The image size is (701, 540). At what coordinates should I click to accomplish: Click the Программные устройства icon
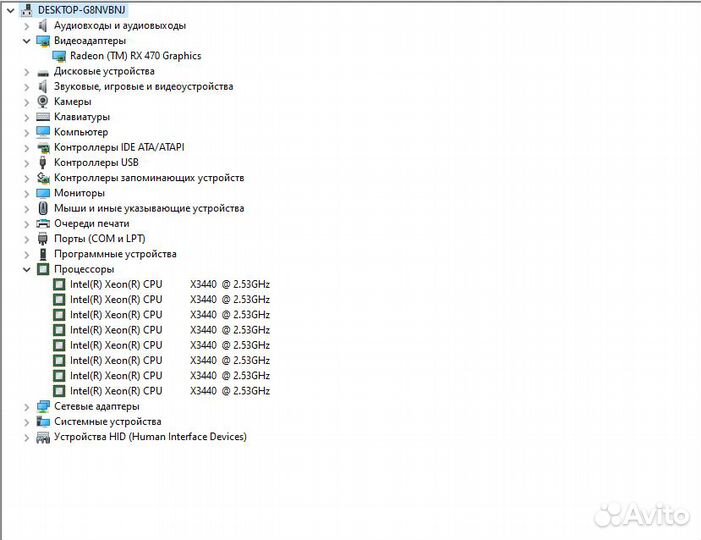click(43, 254)
